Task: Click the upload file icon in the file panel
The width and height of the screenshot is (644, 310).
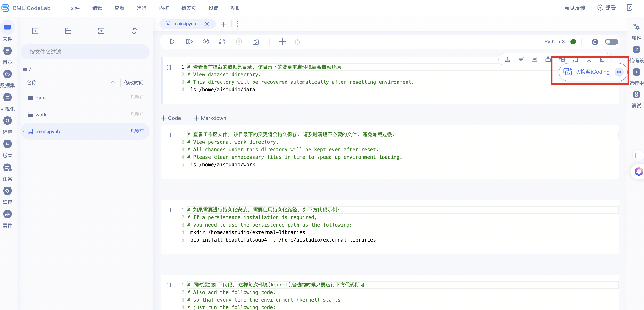Action: (101, 31)
